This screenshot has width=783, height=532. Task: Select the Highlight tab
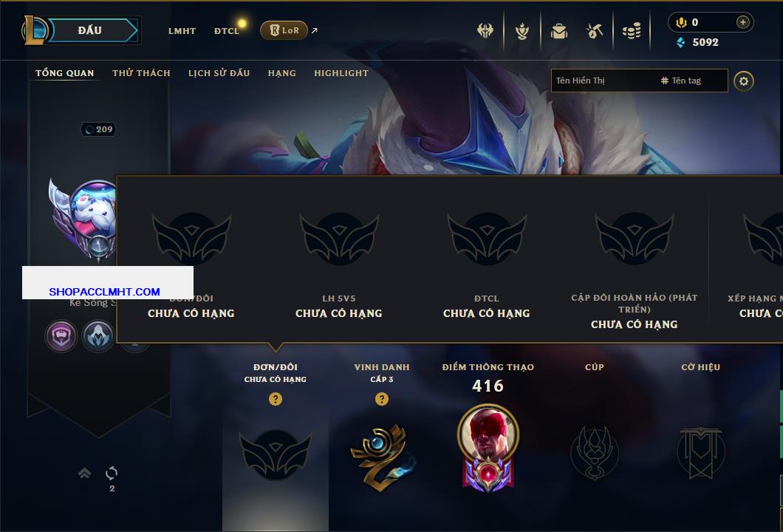pyautogui.click(x=341, y=73)
